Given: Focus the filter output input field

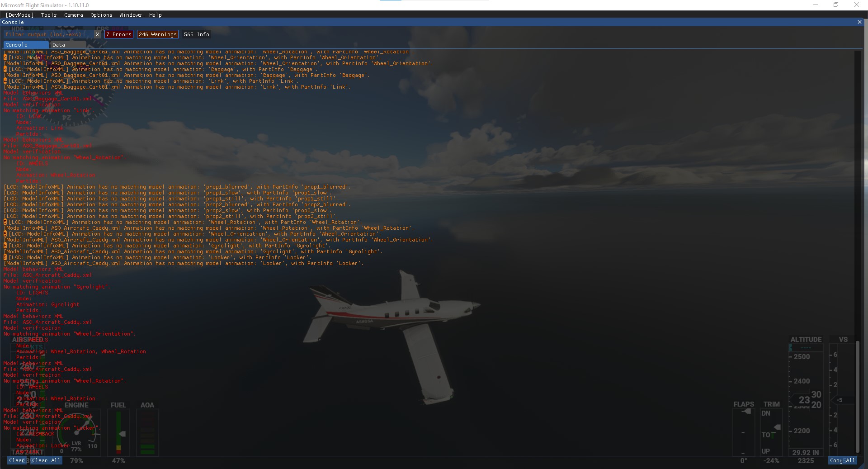Looking at the screenshot, I should [x=49, y=34].
